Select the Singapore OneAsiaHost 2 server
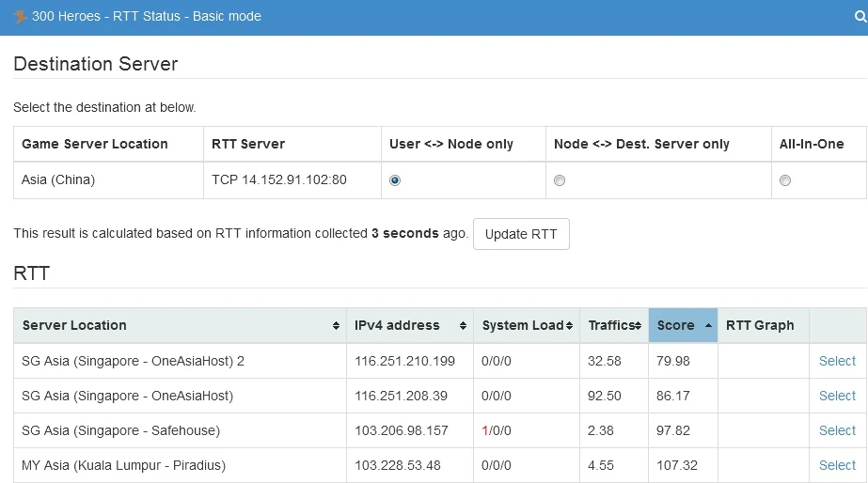 [837, 361]
